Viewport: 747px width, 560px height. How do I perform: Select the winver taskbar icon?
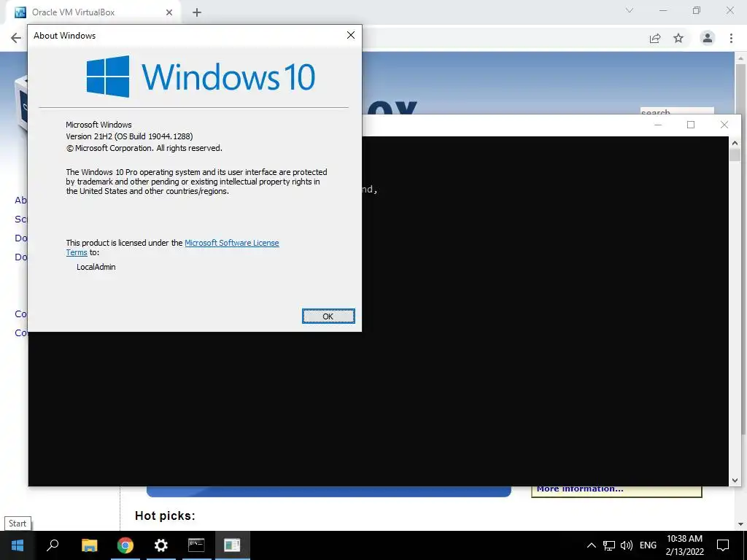tap(232, 545)
